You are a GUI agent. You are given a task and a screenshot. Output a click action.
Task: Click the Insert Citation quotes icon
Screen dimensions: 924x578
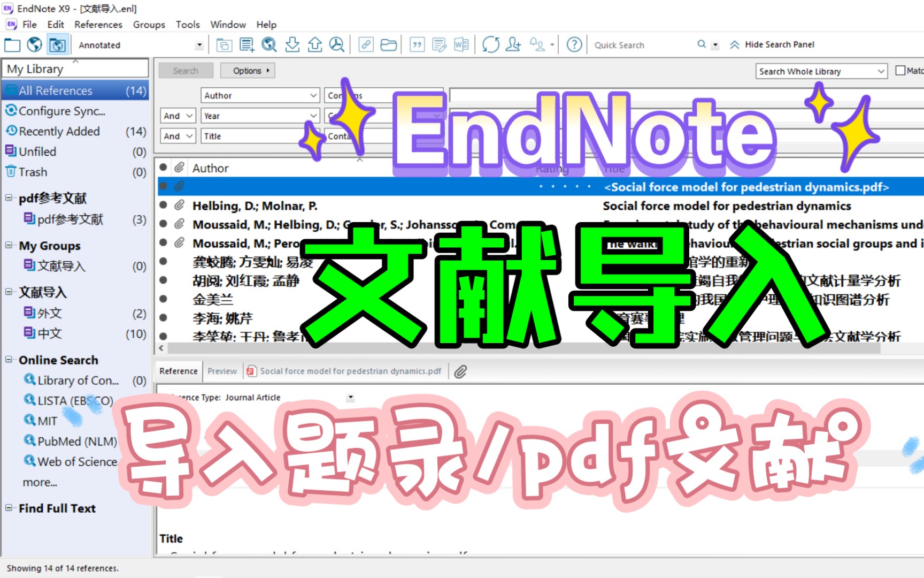click(x=417, y=45)
